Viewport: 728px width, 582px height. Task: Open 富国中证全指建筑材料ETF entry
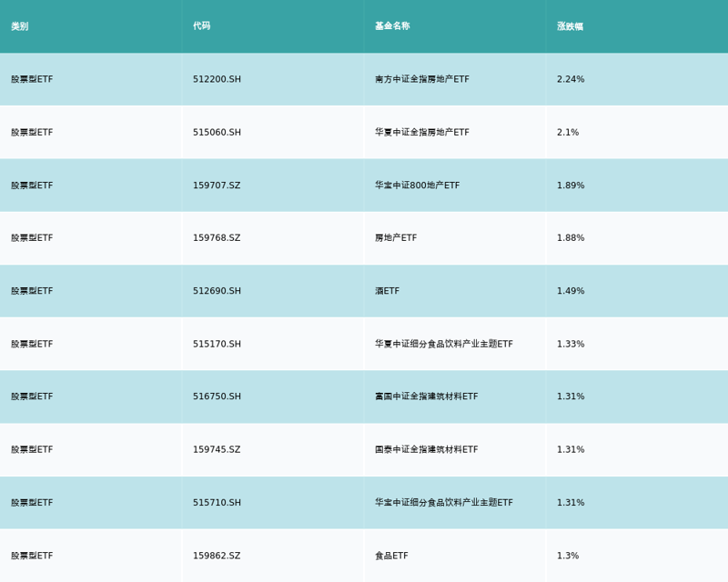426,396
